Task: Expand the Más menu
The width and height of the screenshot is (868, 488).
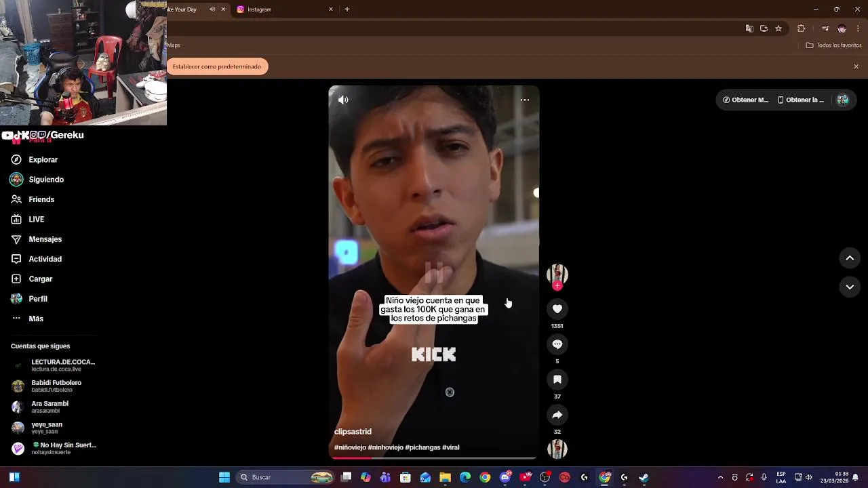Action: point(27,319)
